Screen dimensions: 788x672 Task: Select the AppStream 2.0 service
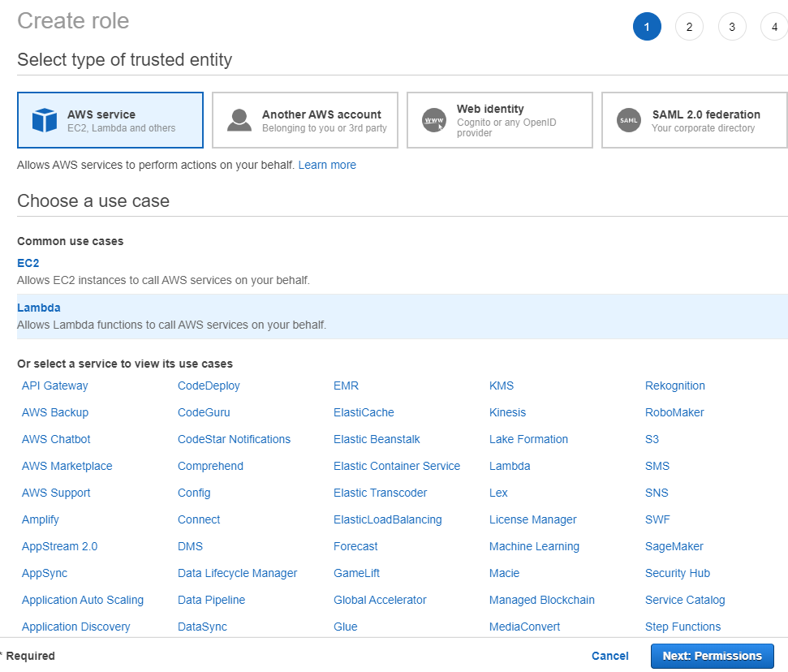click(x=60, y=546)
